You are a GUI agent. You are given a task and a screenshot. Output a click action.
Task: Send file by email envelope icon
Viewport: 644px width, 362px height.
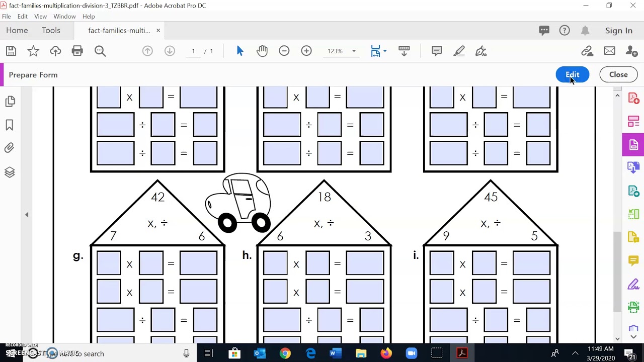(x=609, y=51)
